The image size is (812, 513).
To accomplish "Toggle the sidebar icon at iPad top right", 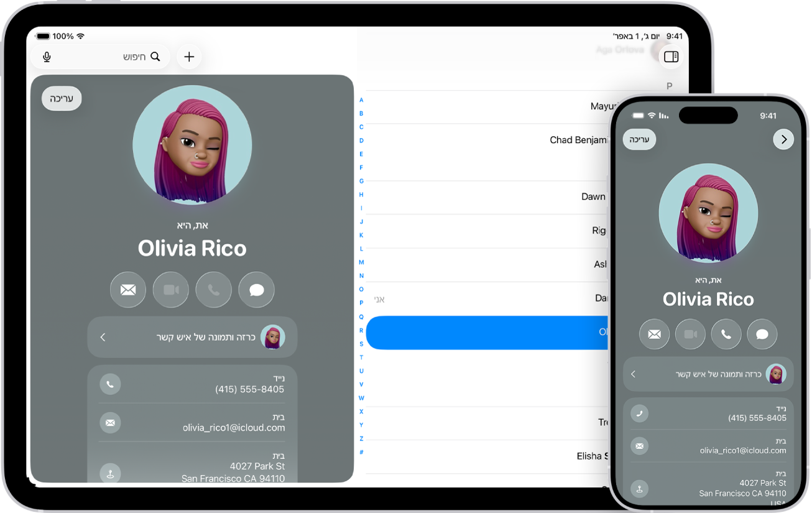I will click(671, 57).
